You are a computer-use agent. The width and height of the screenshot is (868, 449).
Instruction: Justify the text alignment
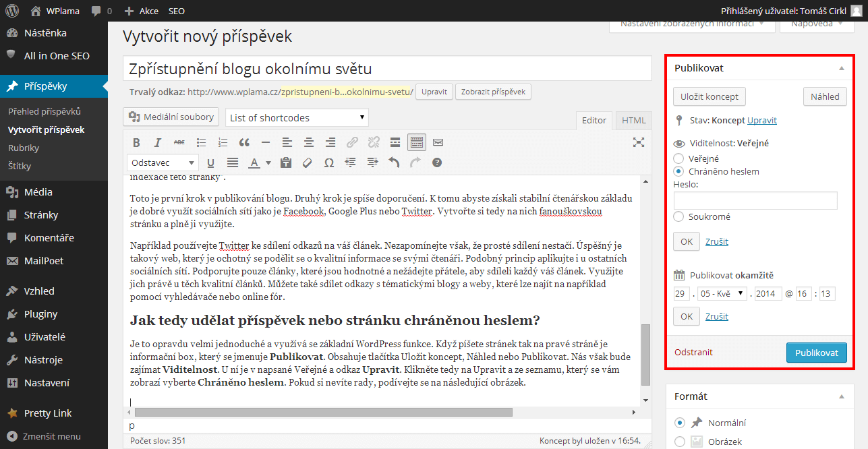coord(233,162)
